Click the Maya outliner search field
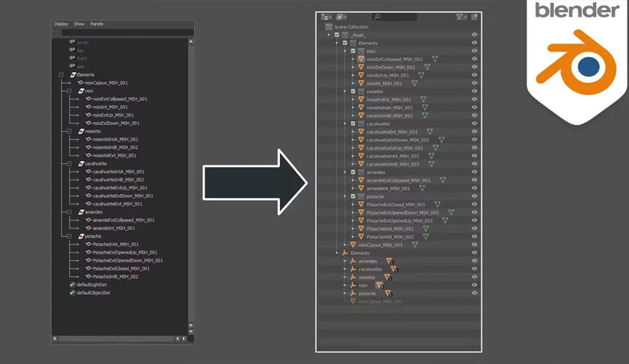The width and height of the screenshot is (629, 364). [127, 32]
